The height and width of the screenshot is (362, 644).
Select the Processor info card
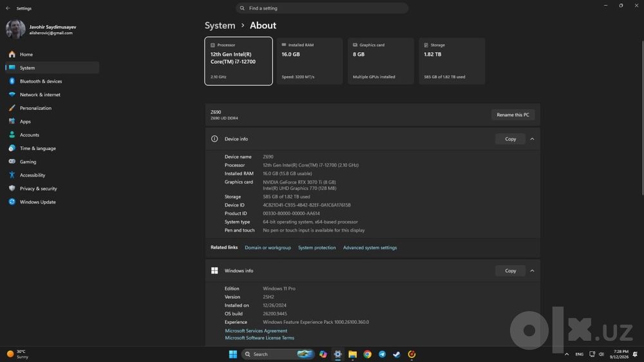239,61
